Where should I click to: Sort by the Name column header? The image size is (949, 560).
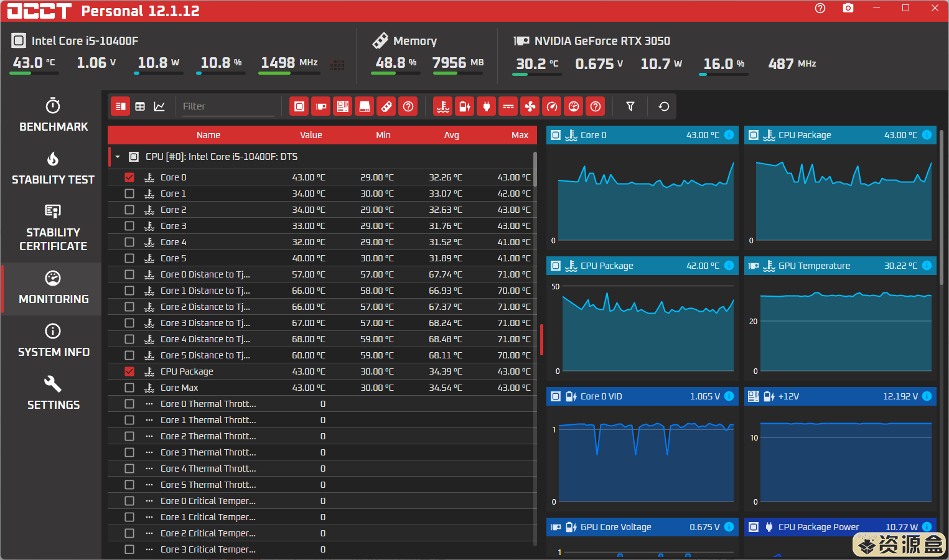tap(208, 135)
